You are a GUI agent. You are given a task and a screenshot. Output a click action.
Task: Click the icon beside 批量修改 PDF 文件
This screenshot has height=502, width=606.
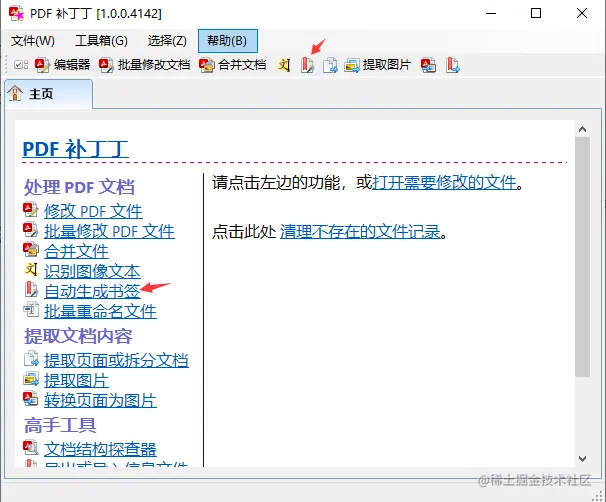point(31,230)
